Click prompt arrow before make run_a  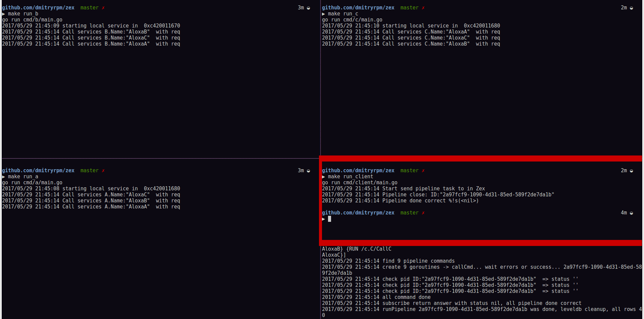(3, 177)
